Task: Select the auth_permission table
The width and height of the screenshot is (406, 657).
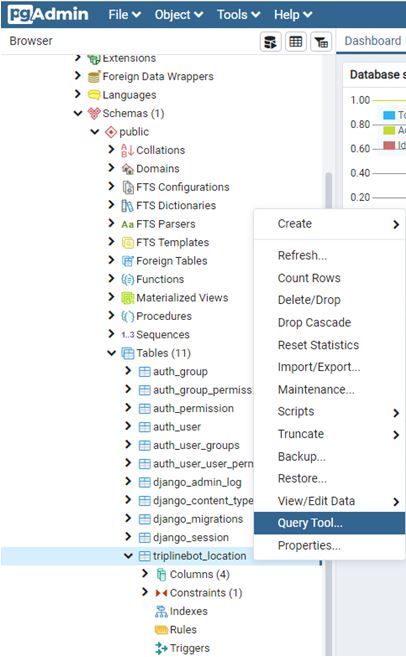Action: 193,409
